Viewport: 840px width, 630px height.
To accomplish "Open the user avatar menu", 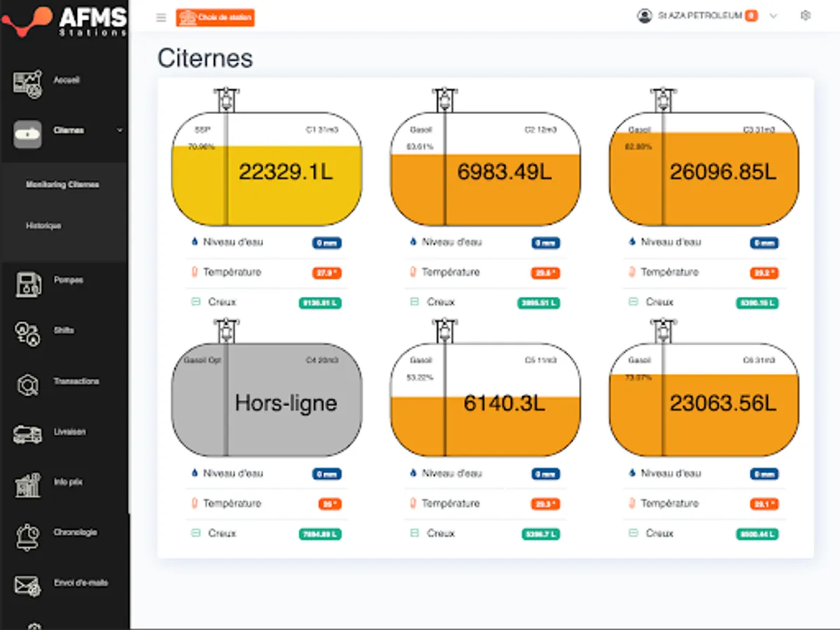I will click(x=645, y=15).
